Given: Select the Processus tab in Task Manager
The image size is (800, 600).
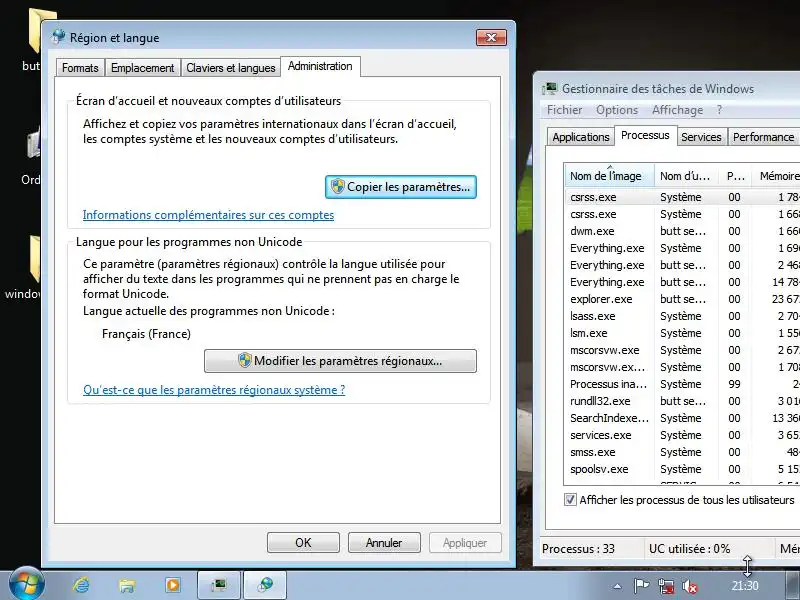Looking at the screenshot, I should coord(645,135).
